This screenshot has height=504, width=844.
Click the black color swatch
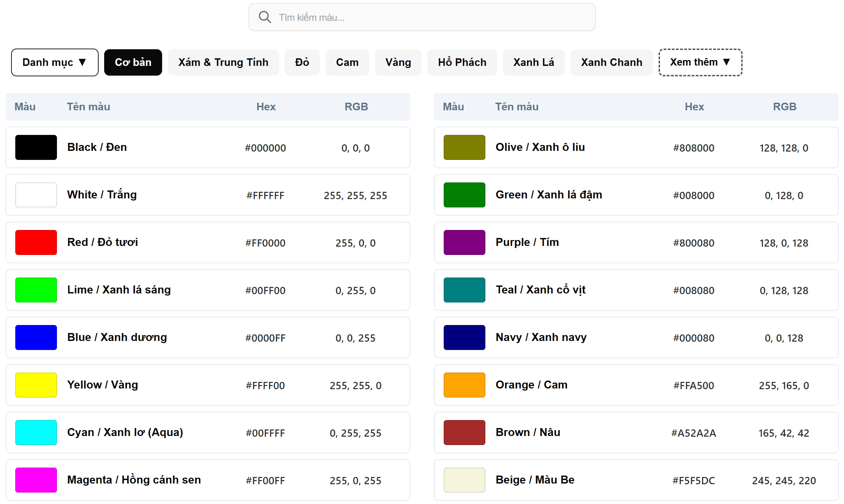click(x=36, y=147)
